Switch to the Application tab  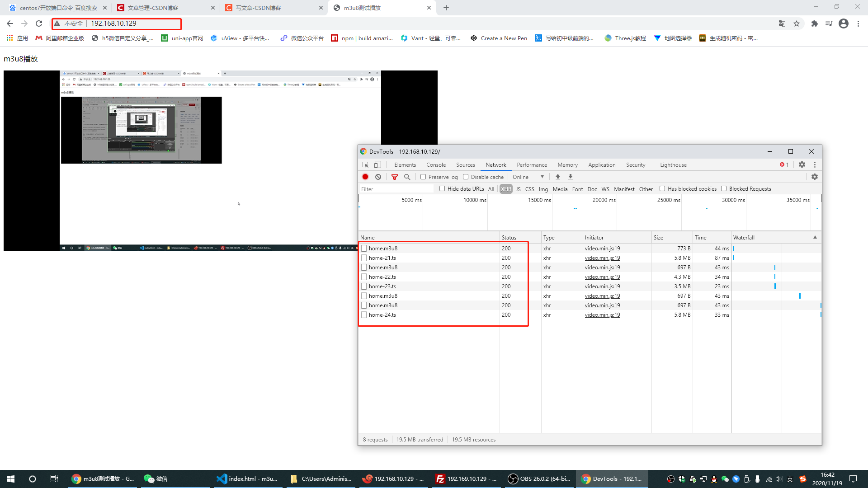coord(602,164)
